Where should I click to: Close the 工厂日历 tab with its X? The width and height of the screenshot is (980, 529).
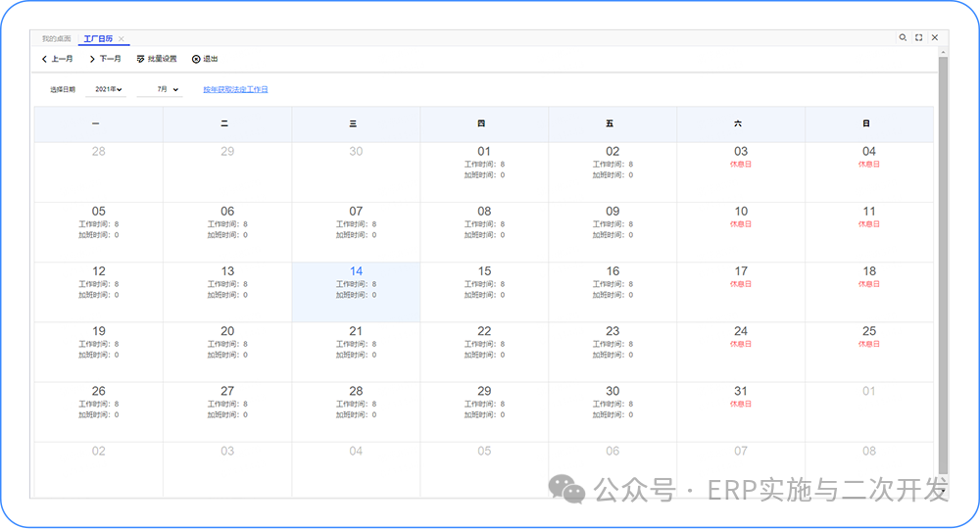[x=122, y=39]
